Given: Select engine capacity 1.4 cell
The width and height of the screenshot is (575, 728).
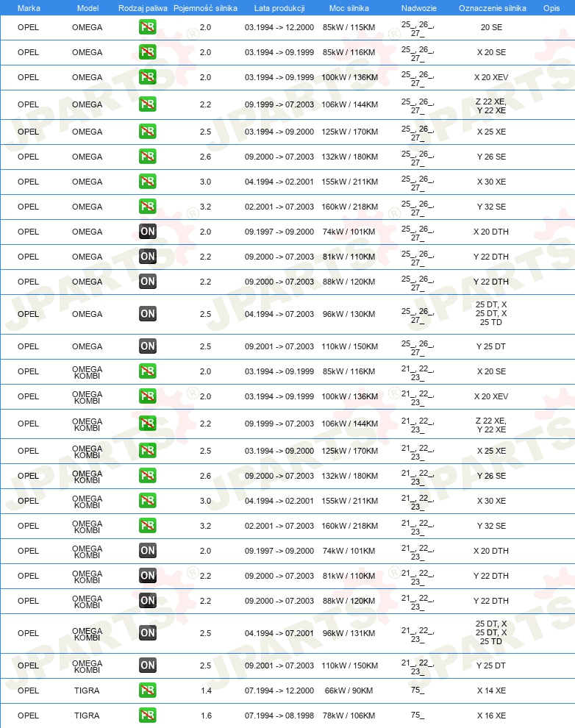Looking at the screenshot, I should pos(206,690).
